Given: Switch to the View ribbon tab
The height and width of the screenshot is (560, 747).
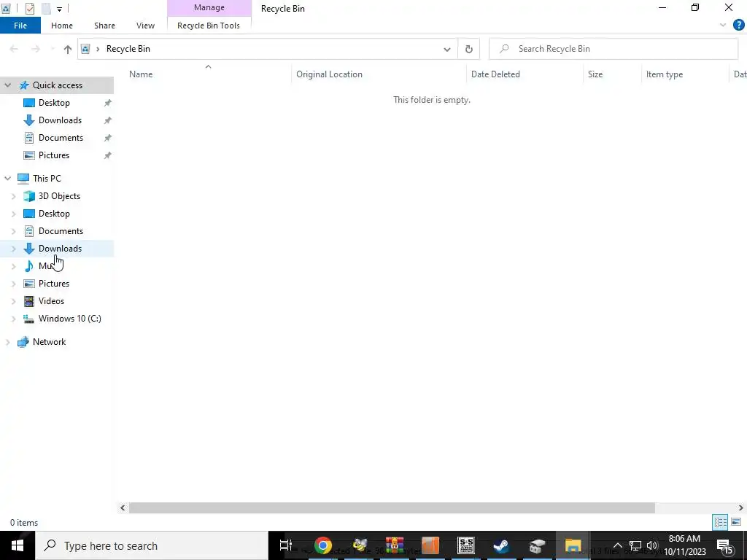Looking at the screenshot, I should (x=145, y=26).
